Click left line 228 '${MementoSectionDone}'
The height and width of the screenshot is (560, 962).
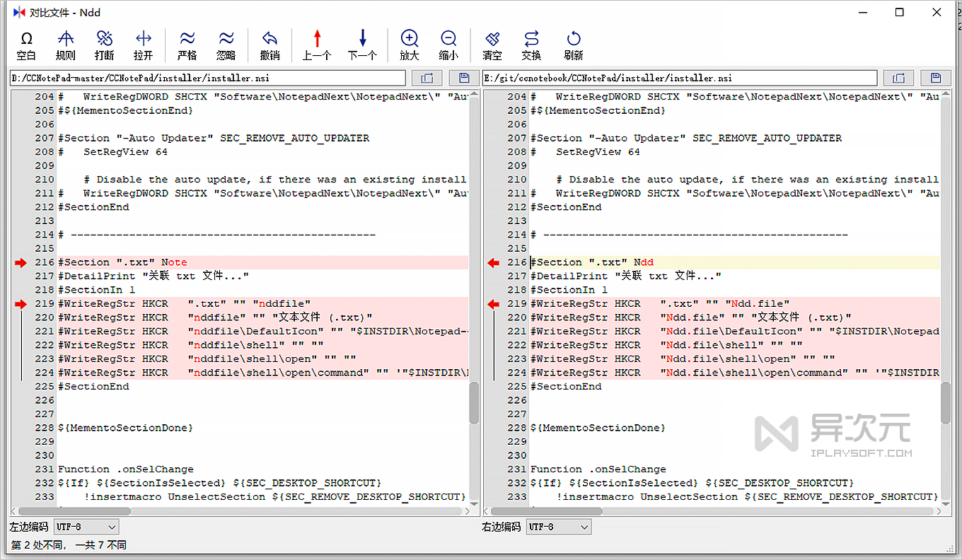(125, 428)
